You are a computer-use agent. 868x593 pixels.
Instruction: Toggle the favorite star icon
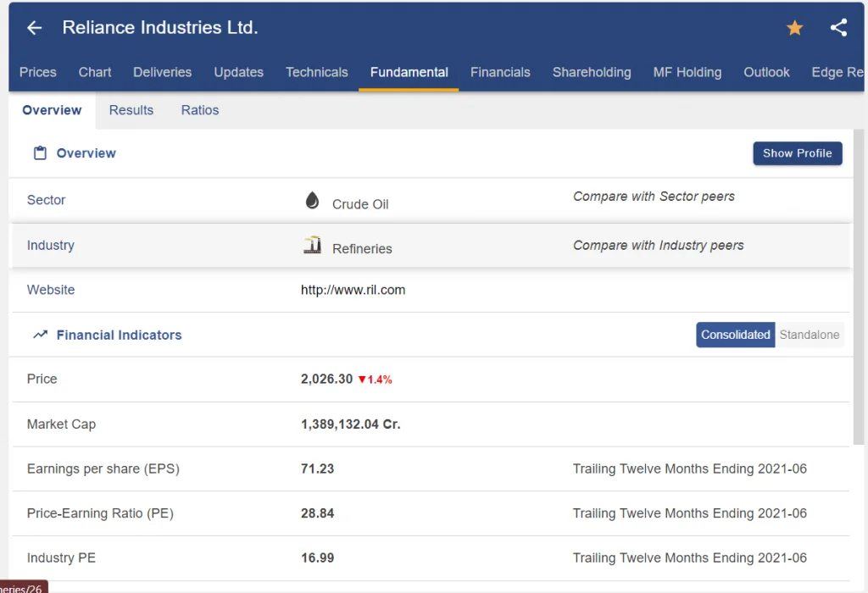tap(794, 28)
